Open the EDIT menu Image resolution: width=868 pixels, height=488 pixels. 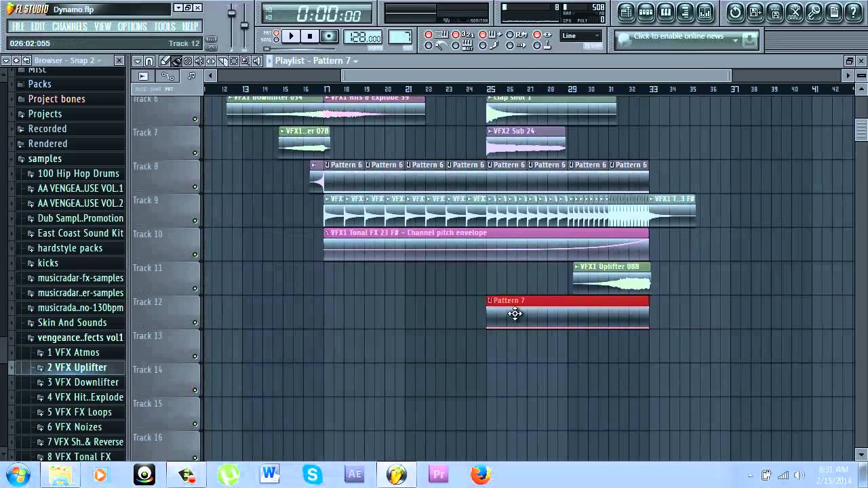[38, 26]
